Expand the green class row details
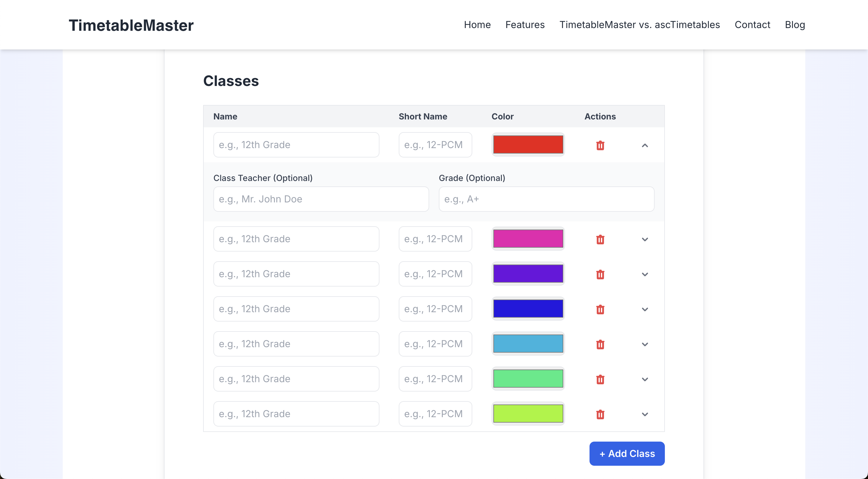Image resolution: width=868 pixels, height=479 pixels. (x=645, y=379)
